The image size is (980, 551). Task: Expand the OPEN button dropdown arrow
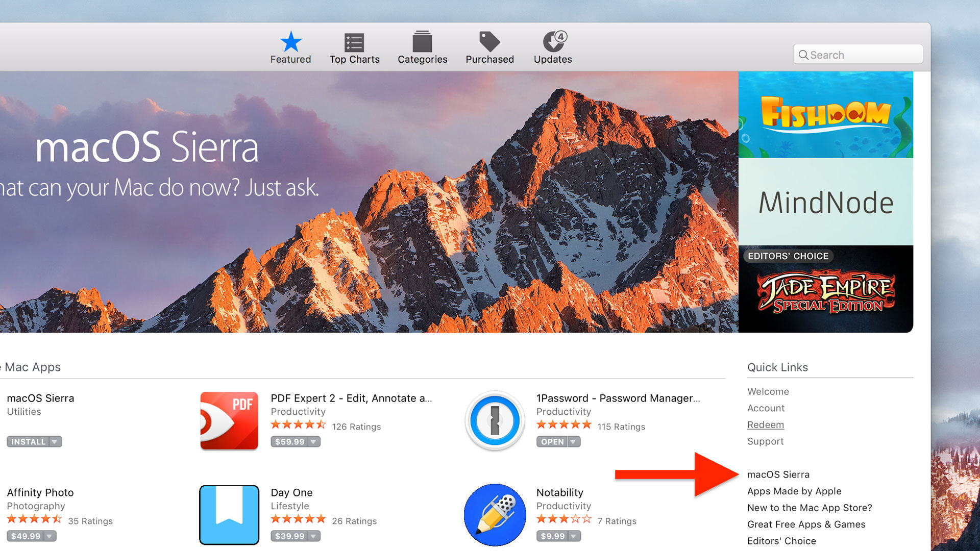point(574,442)
